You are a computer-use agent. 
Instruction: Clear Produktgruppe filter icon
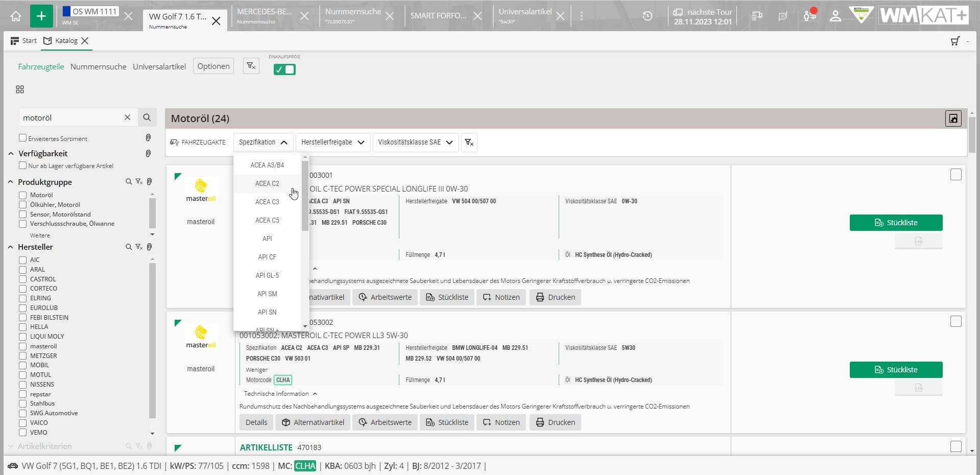139,182
